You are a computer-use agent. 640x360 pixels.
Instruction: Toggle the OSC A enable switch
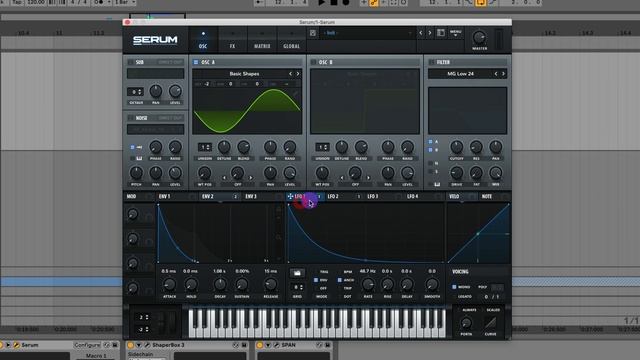[x=196, y=62]
